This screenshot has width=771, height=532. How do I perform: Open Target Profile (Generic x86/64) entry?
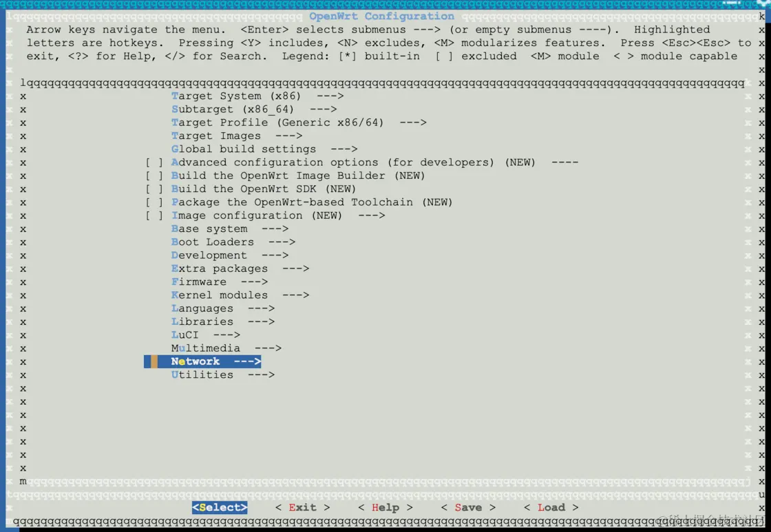299,123
